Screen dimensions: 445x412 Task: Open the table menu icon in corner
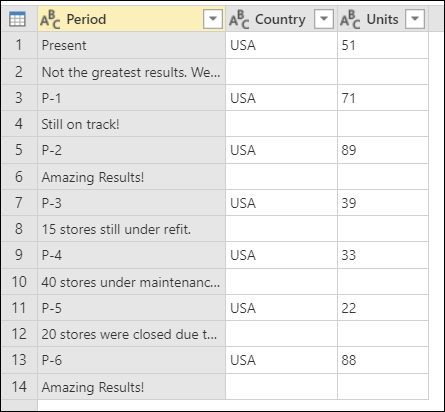[17, 19]
